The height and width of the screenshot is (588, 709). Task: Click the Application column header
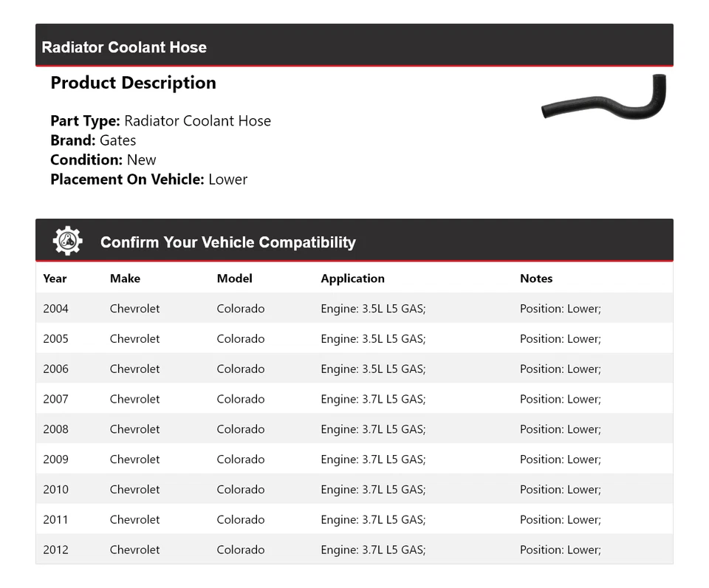click(352, 278)
